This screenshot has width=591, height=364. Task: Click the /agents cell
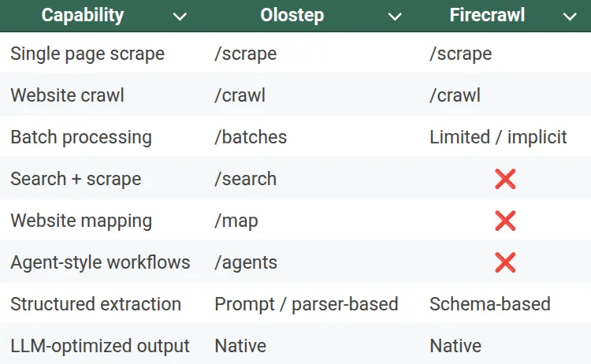click(x=246, y=262)
